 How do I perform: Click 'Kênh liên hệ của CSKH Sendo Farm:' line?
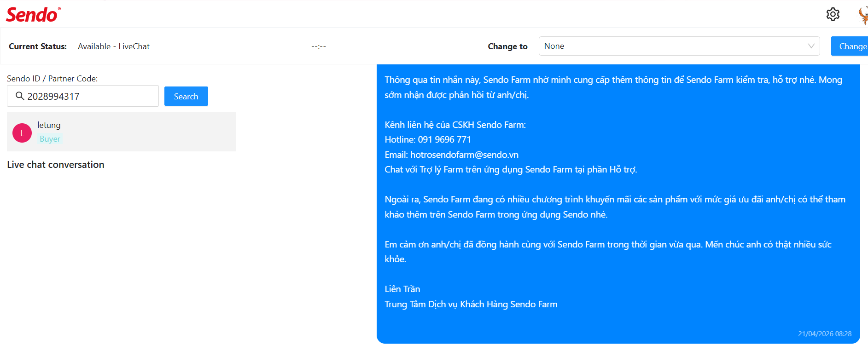[x=455, y=125]
